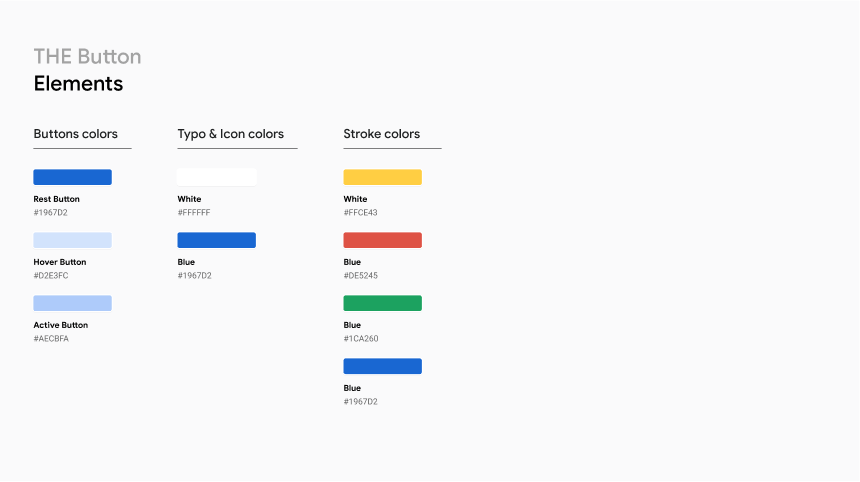Screen dimensions: 860x482
Task: Click hex value #D2E3FC
Action: [x=51, y=276]
